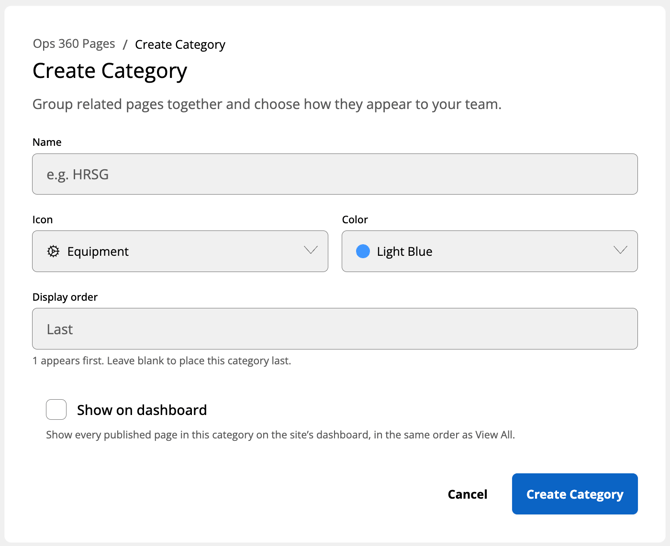Click the Equipment gear icon
This screenshot has width=670, height=546.
pos(53,251)
